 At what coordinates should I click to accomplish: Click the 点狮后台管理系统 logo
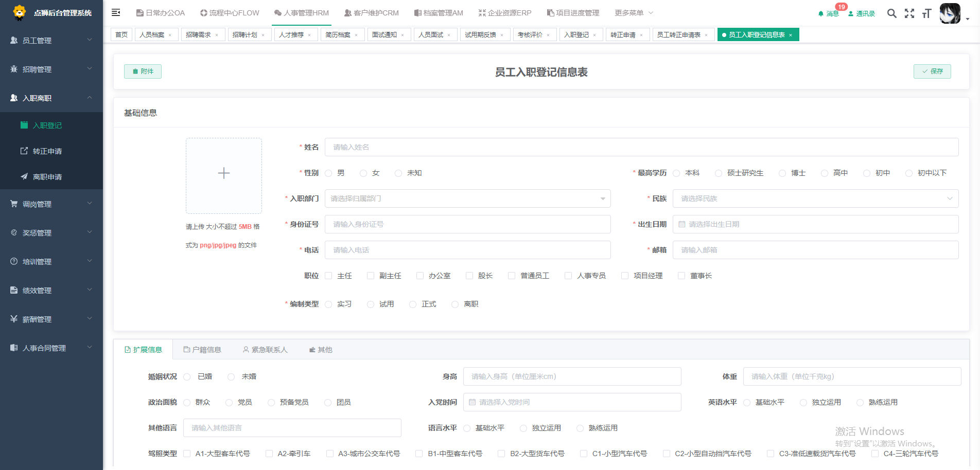coord(52,13)
